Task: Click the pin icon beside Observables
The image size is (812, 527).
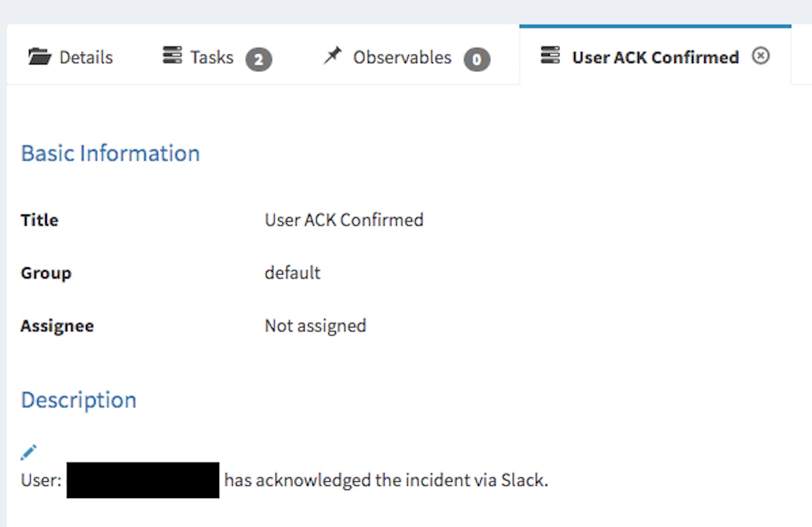Action: tap(333, 56)
